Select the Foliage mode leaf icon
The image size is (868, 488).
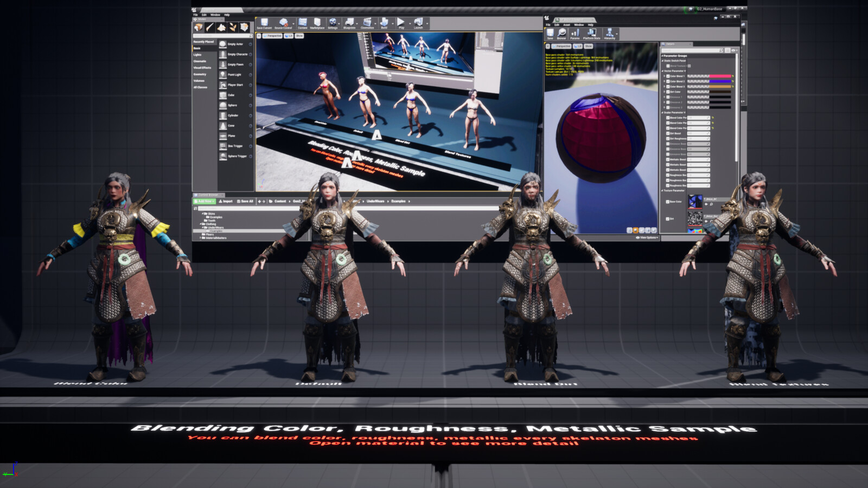pyautogui.click(x=233, y=27)
